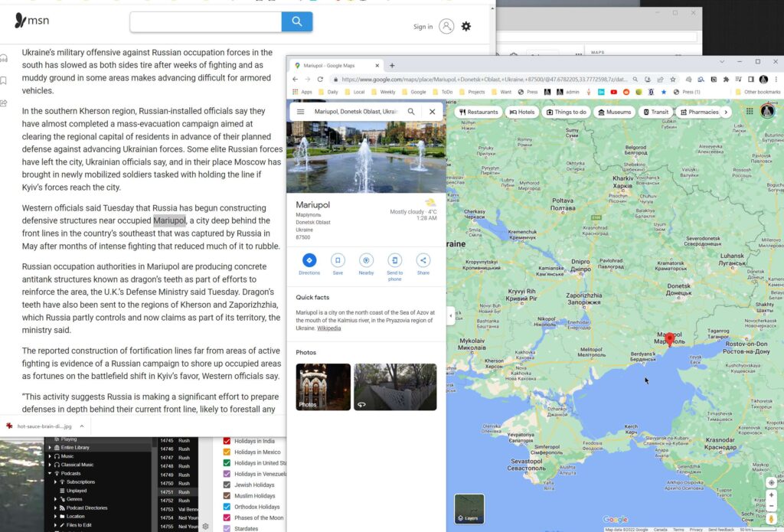
Task: Open the Google Maps hamburger menu
Action: (301, 112)
